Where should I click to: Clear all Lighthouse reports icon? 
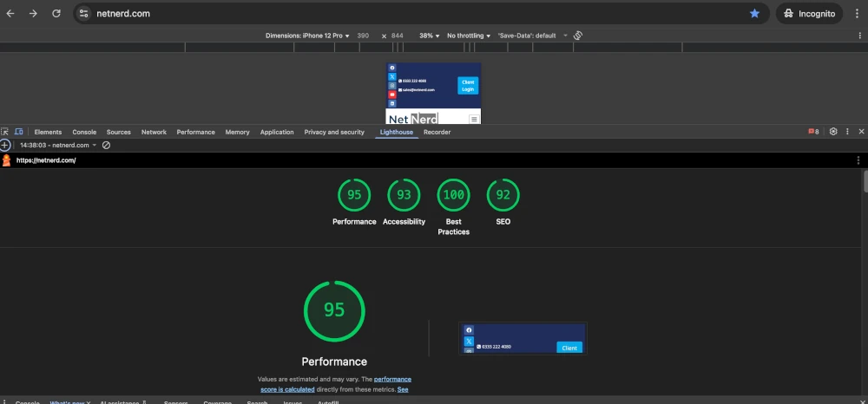coord(106,146)
